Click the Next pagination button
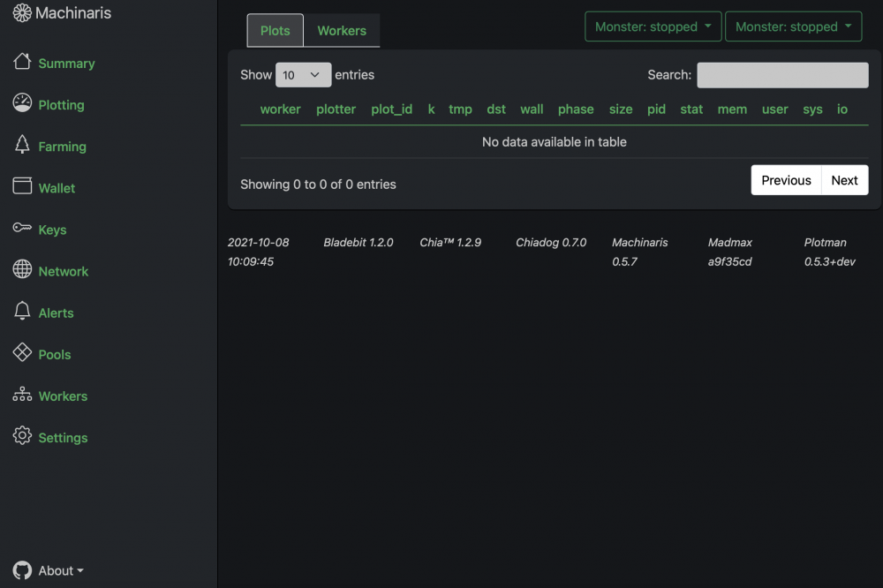Viewport: 883px width, 588px height. (845, 180)
